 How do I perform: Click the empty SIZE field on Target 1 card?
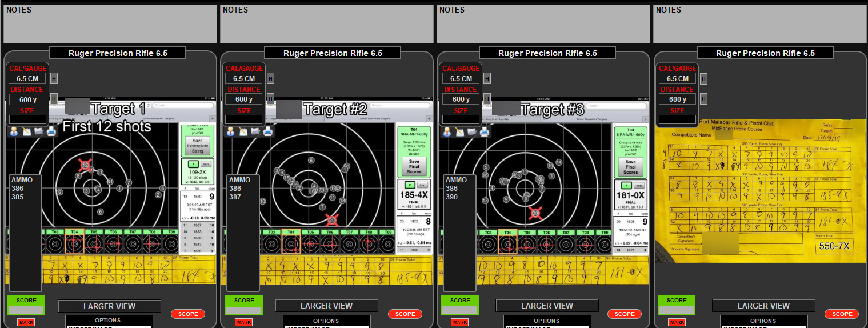tap(27, 119)
